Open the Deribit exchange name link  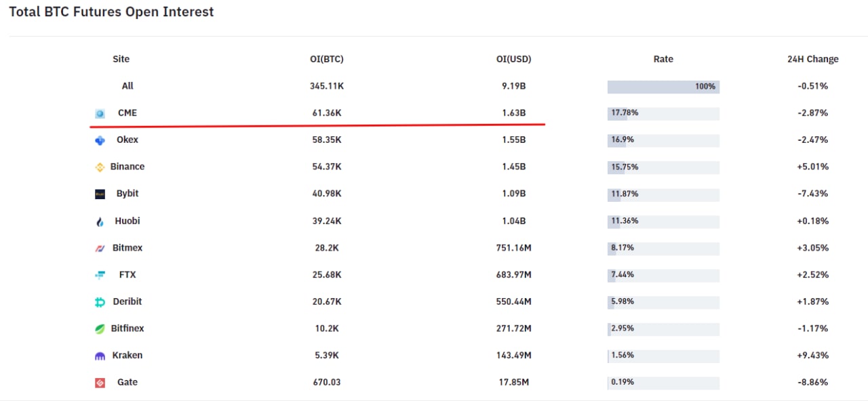127,301
